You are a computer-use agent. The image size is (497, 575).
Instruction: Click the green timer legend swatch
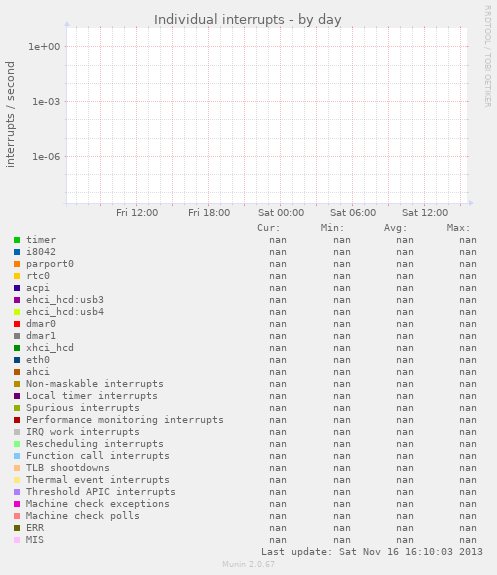tap(17, 240)
